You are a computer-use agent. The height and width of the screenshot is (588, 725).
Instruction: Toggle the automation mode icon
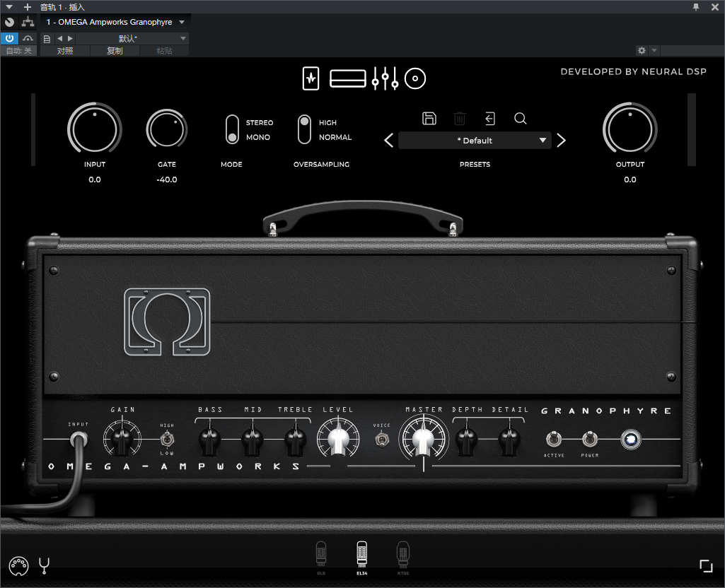28,38
